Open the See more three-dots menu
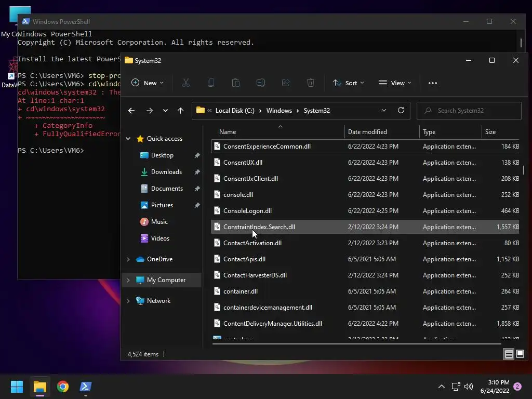This screenshot has width=532, height=399. [x=433, y=83]
